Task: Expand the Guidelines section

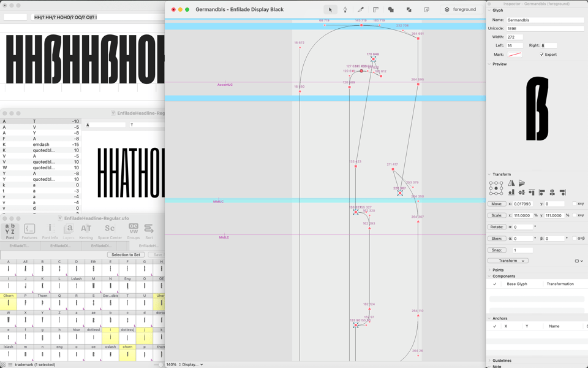Action: click(x=490, y=361)
